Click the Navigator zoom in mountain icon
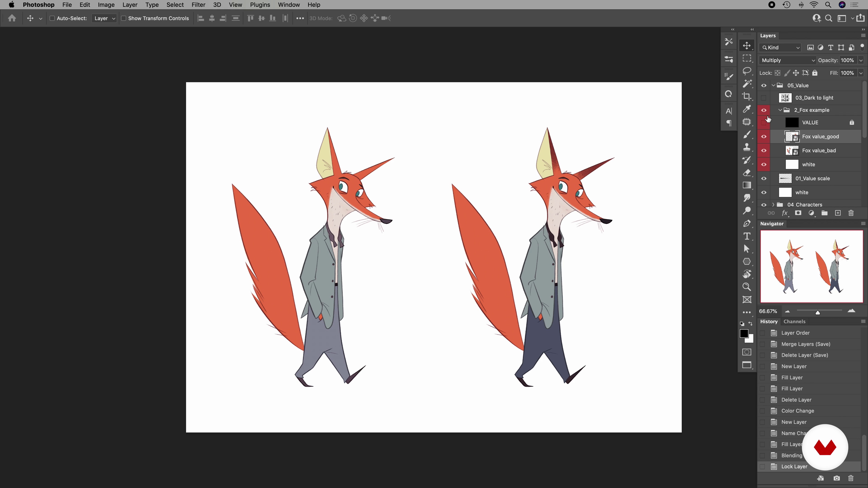This screenshot has width=868, height=488. click(x=851, y=311)
